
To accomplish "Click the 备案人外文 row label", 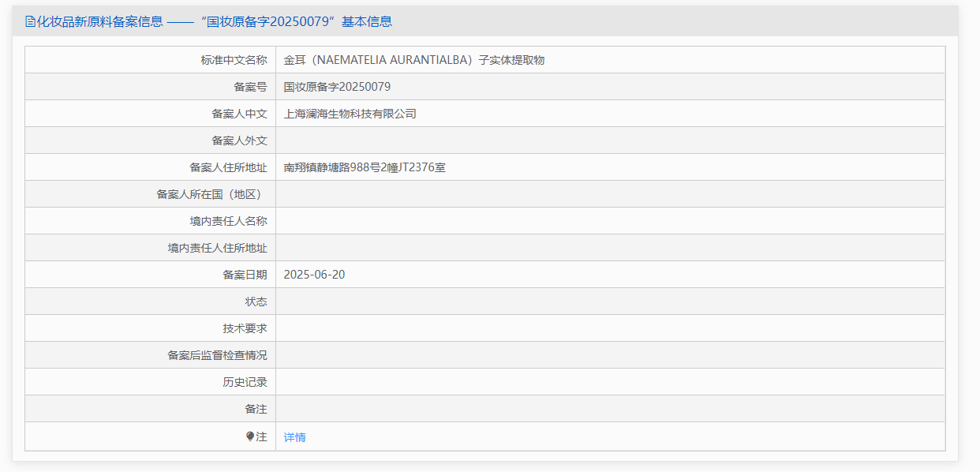I will click(239, 140).
